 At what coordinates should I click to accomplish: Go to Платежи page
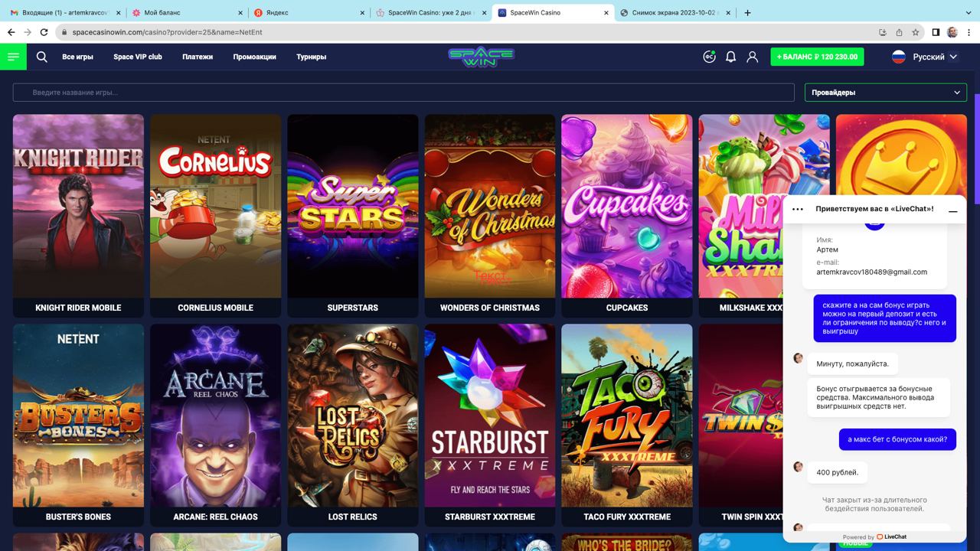coord(198,57)
